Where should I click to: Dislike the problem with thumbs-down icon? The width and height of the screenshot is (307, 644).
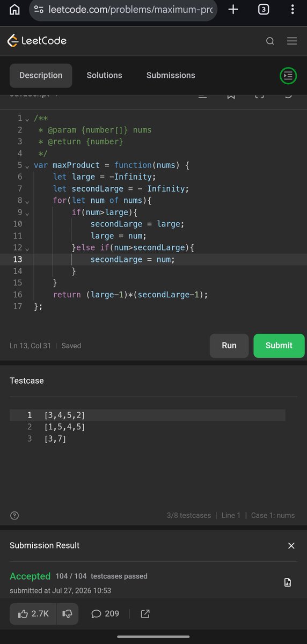click(x=67, y=613)
